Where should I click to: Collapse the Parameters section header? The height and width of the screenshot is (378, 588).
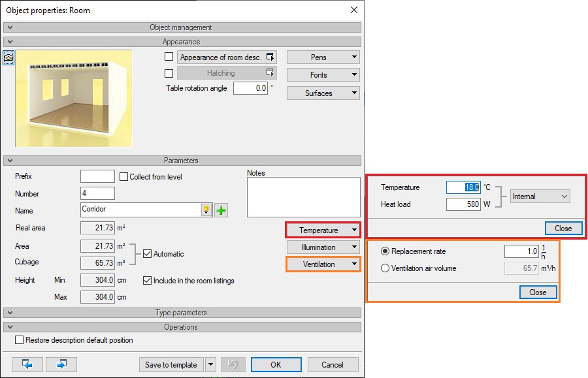182,161
